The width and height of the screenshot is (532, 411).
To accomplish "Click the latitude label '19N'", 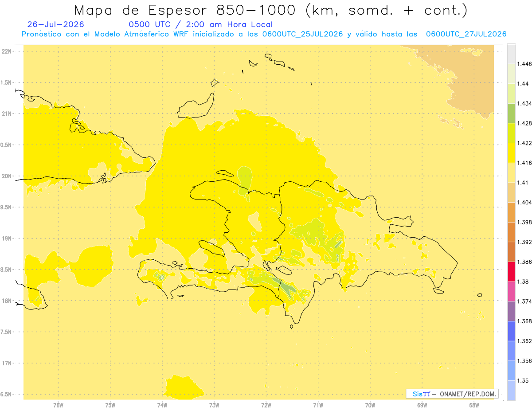I will (x=7, y=238).
